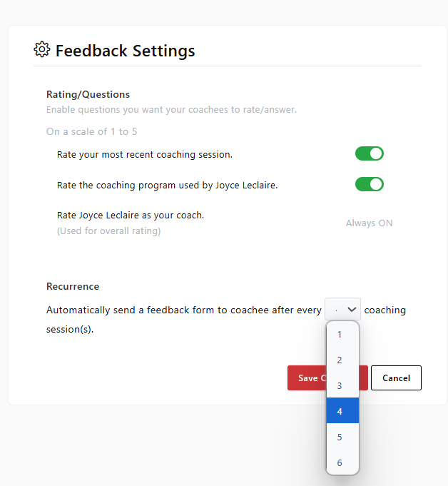Disable the coaching program rating switch
The image size is (448, 486).
(370, 184)
